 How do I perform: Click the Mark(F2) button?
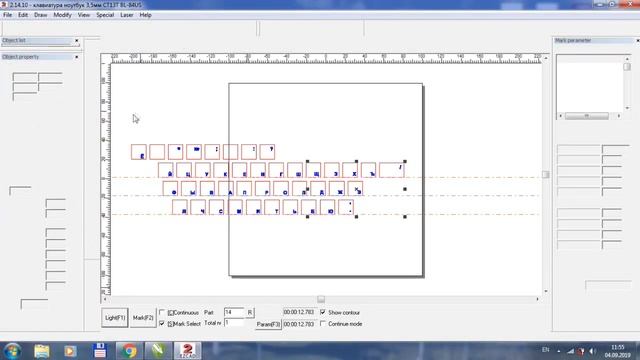pyautogui.click(x=143, y=318)
